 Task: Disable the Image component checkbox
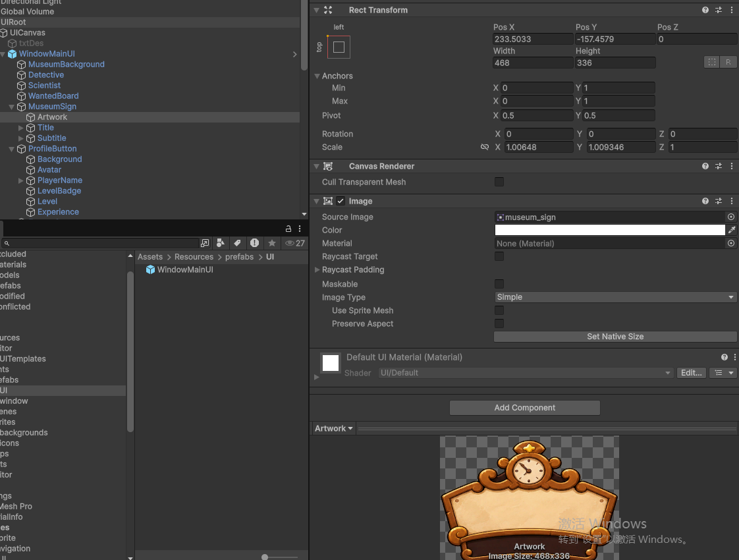click(341, 201)
